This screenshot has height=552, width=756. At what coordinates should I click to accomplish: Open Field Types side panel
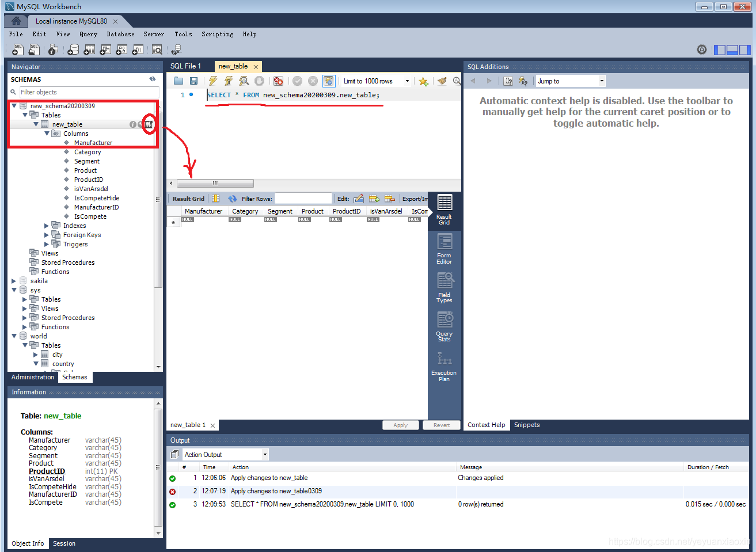(445, 287)
